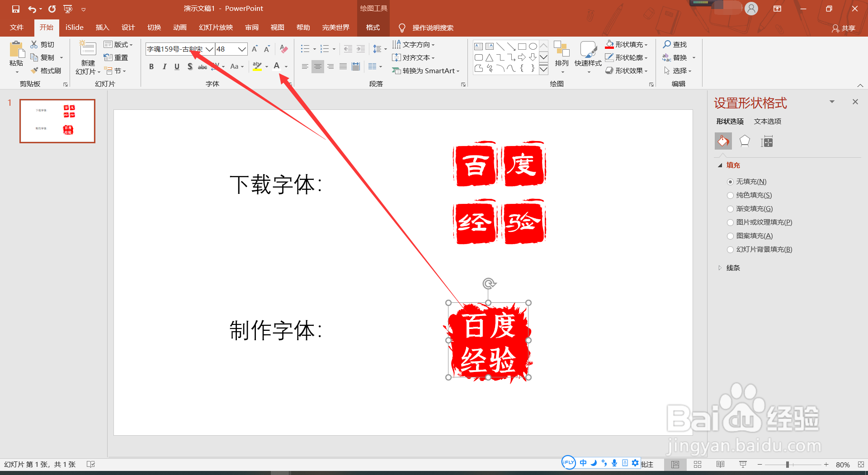Apply italic formatting

pos(164,66)
